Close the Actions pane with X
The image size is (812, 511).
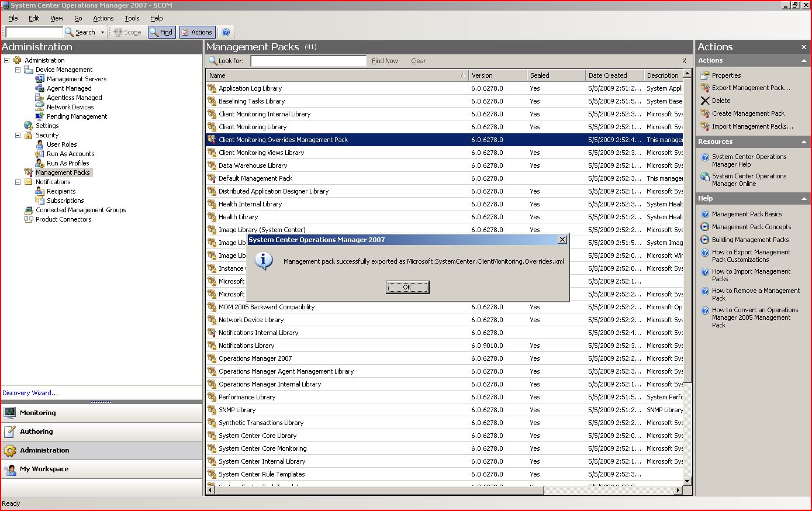click(x=804, y=47)
